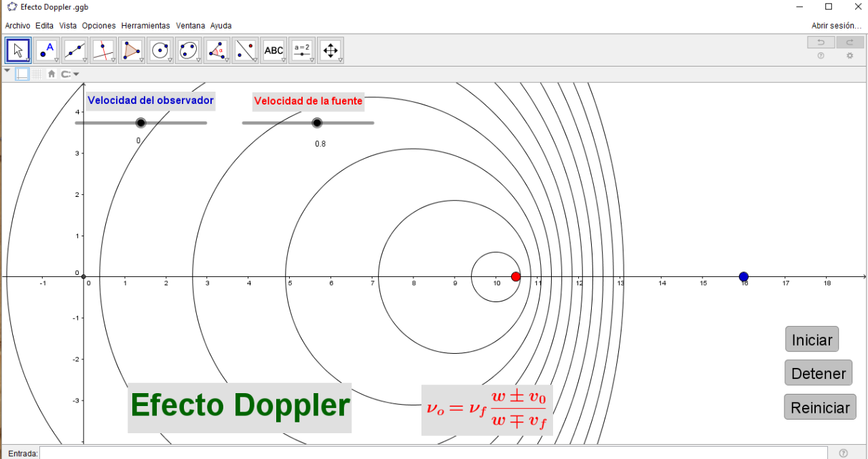This screenshot has width=868, height=459.
Task: Click the Velocidad del observador label
Action: (x=151, y=100)
